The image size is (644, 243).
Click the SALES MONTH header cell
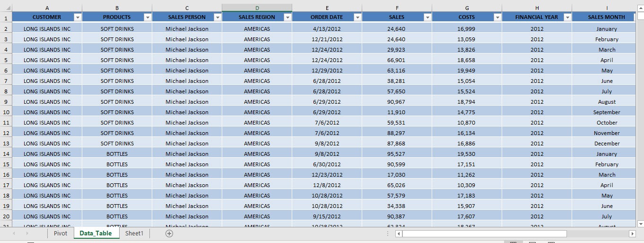(x=604, y=17)
